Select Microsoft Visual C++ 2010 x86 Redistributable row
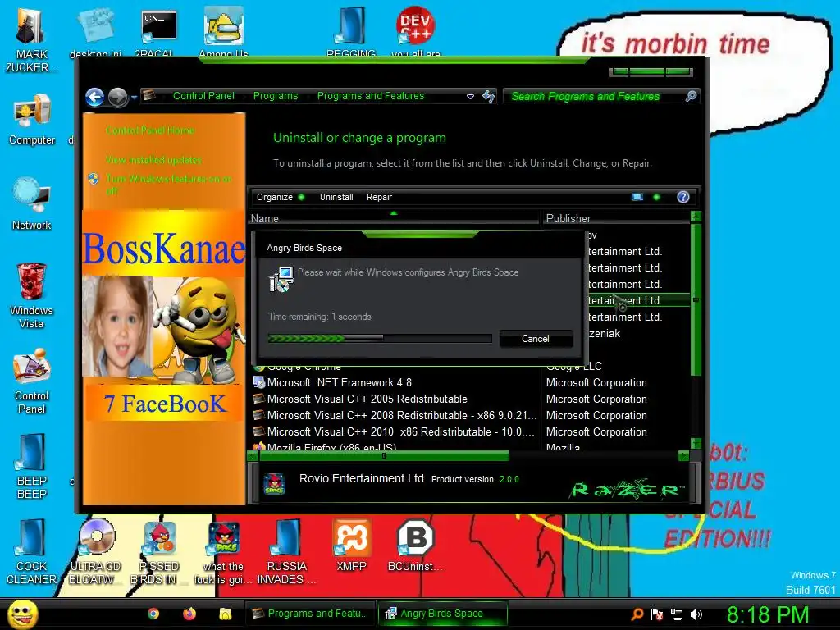This screenshot has height=630, width=840. [x=394, y=431]
